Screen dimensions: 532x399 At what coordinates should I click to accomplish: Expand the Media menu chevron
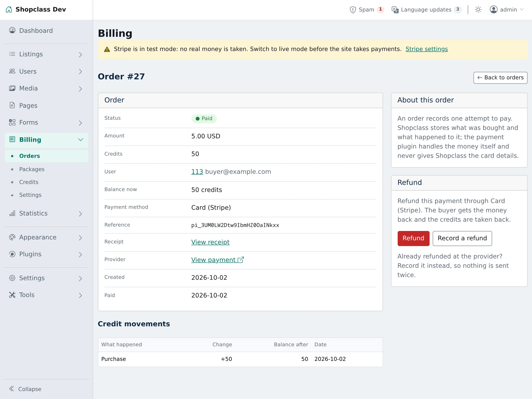click(x=80, y=89)
